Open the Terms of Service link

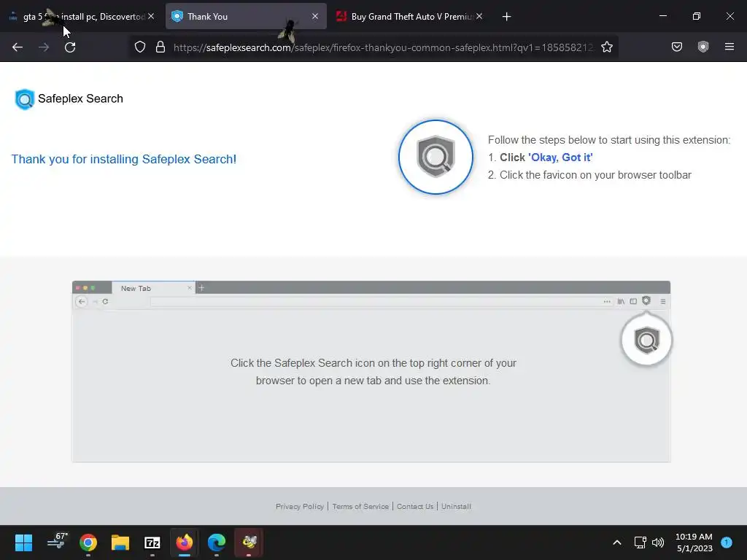point(360,506)
